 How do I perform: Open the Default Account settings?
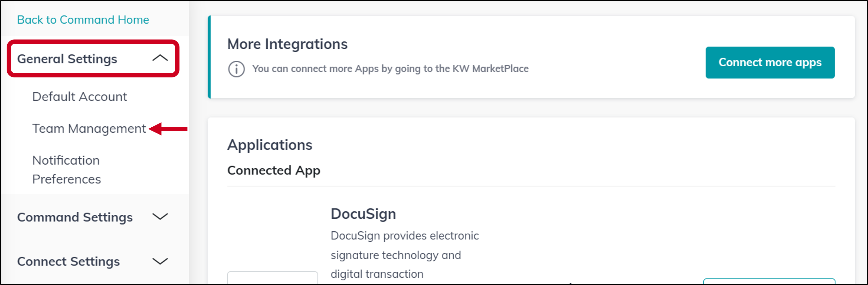(x=80, y=97)
